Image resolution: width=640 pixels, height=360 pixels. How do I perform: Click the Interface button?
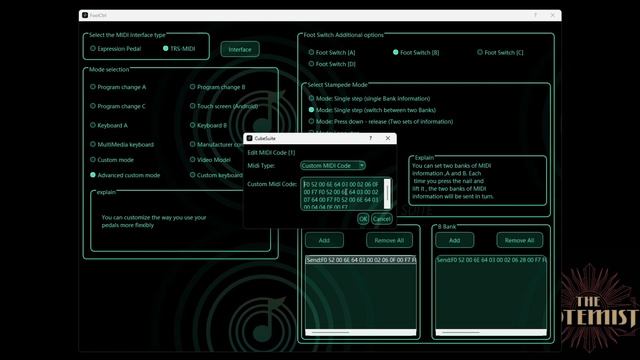[240, 49]
